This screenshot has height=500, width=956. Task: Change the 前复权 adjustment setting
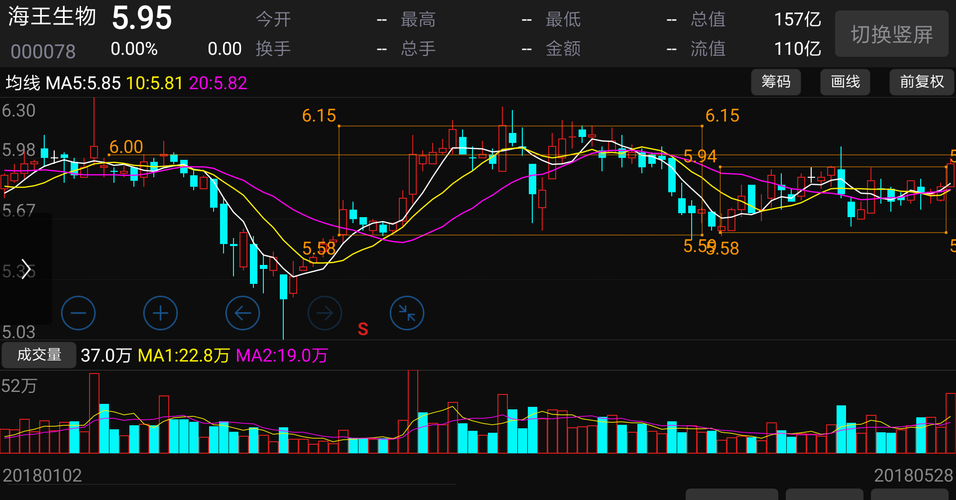pos(921,82)
